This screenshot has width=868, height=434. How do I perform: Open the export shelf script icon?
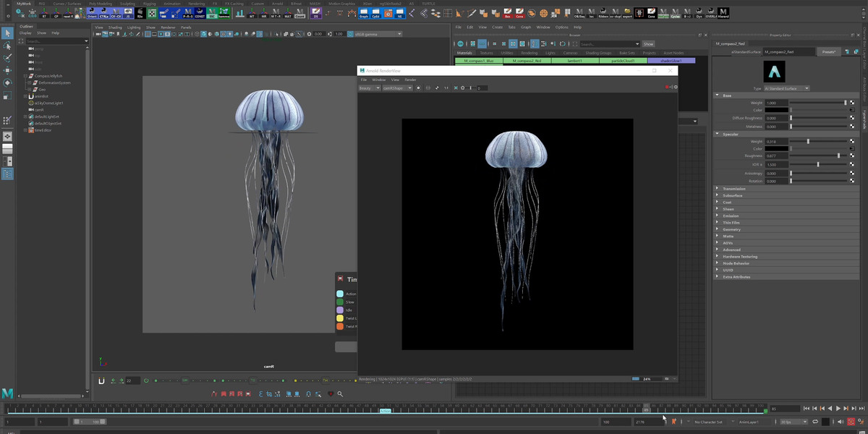pyautogui.click(x=626, y=13)
